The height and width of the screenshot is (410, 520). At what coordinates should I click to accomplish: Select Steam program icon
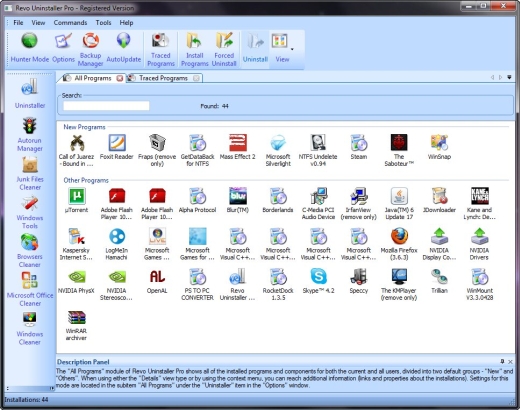pos(359,147)
